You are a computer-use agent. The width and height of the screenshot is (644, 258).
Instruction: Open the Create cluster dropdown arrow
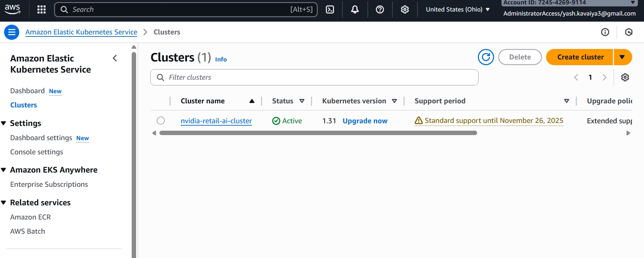[622, 57]
